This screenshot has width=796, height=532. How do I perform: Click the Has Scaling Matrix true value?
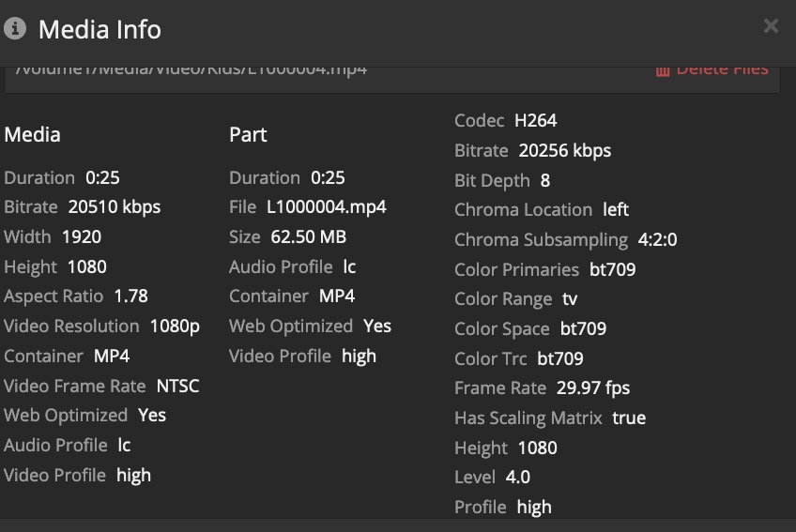629,418
